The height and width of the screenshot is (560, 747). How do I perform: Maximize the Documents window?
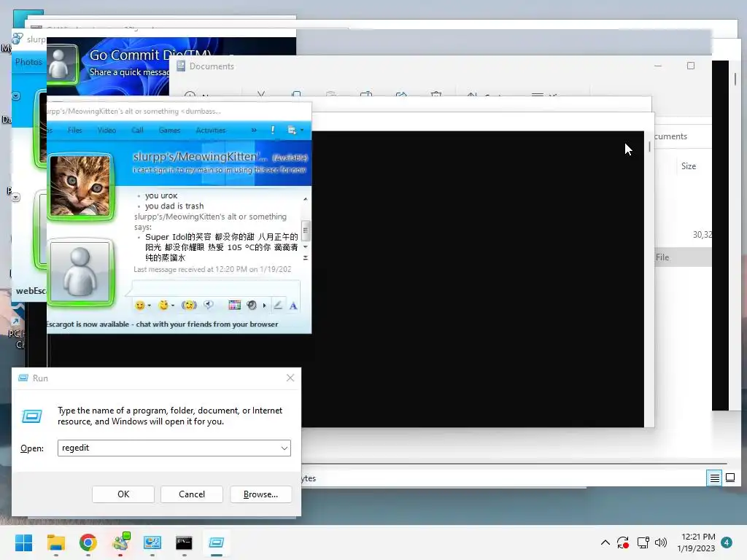pos(691,66)
